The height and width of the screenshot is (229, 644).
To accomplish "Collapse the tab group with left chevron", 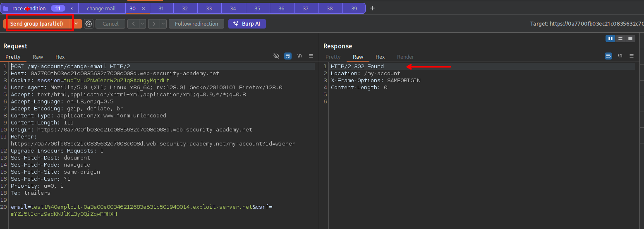I will (72, 9).
